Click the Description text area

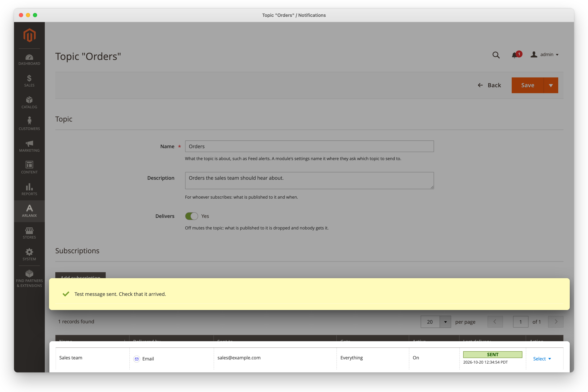pos(309,181)
